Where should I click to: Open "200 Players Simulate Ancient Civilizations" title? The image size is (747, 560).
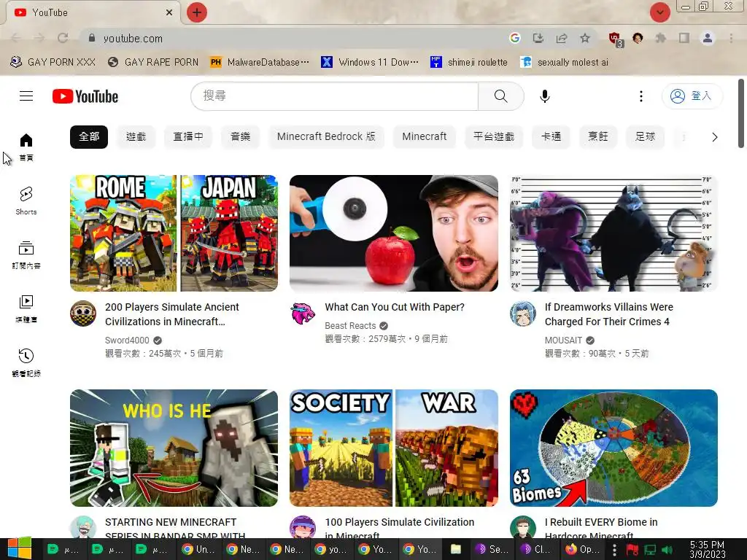pos(172,314)
